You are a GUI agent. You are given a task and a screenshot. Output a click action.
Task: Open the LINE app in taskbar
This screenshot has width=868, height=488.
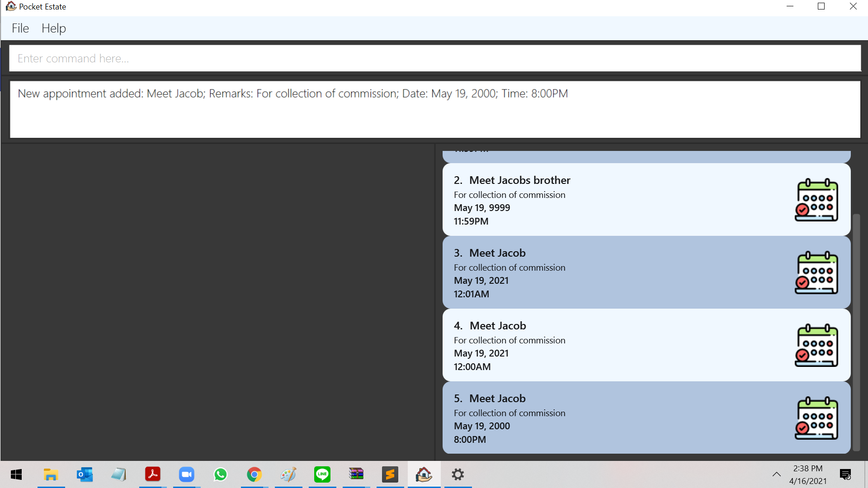[322, 474]
